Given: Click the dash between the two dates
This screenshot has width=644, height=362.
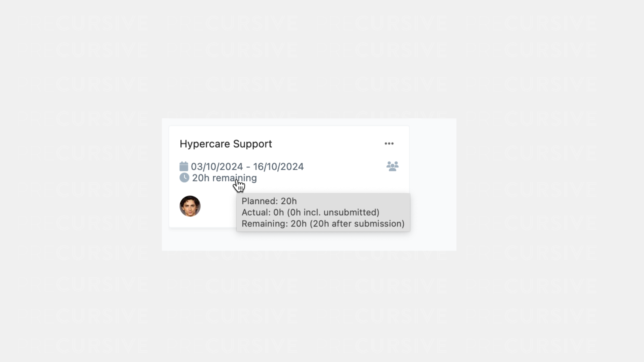Looking at the screenshot, I should click(x=248, y=167).
